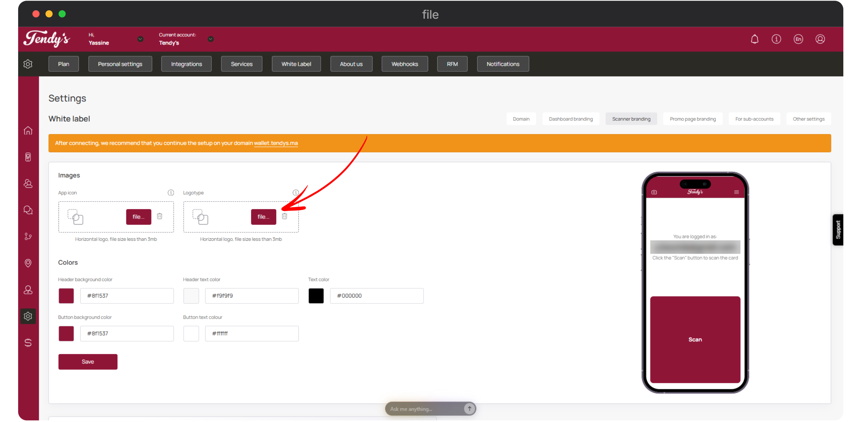Click the Button text colour hex field
Screen dimensions: 868x422
click(x=251, y=333)
